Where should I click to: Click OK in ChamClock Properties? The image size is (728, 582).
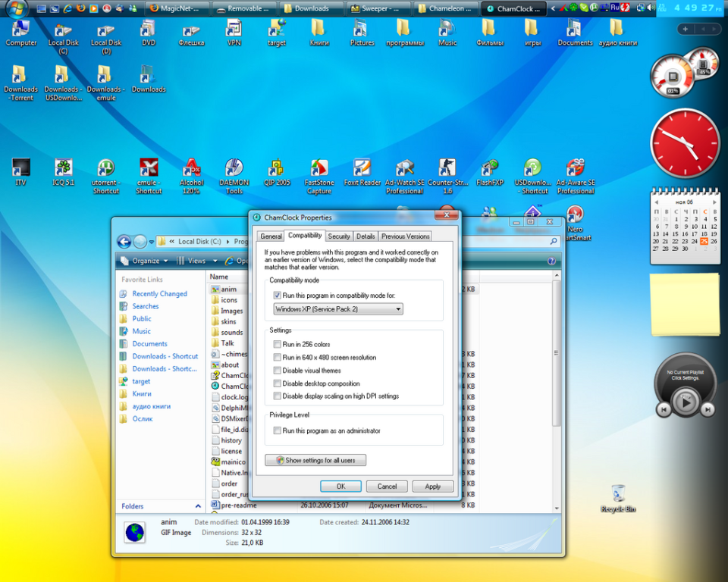[340, 487]
